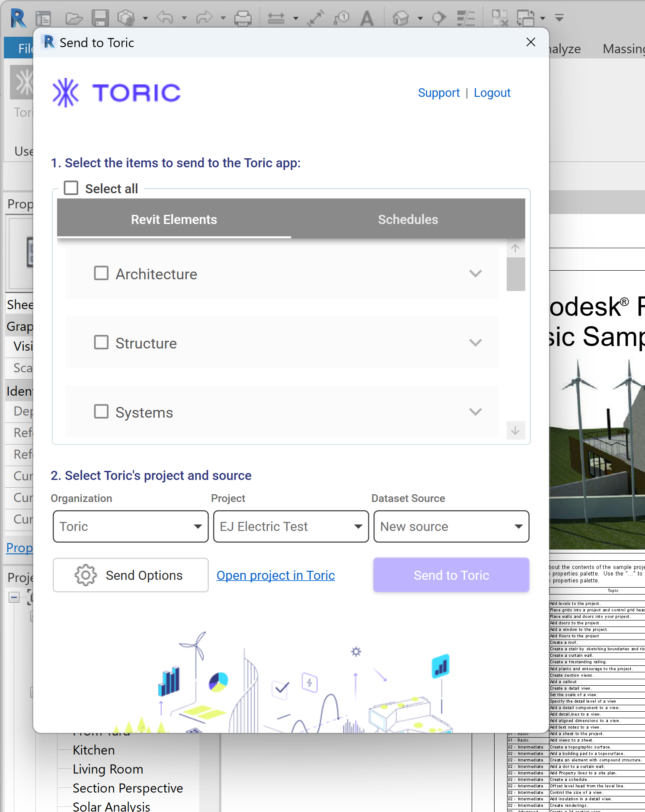Expand the Structure category chevron
The image size is (645, 812).
(476, 343)
